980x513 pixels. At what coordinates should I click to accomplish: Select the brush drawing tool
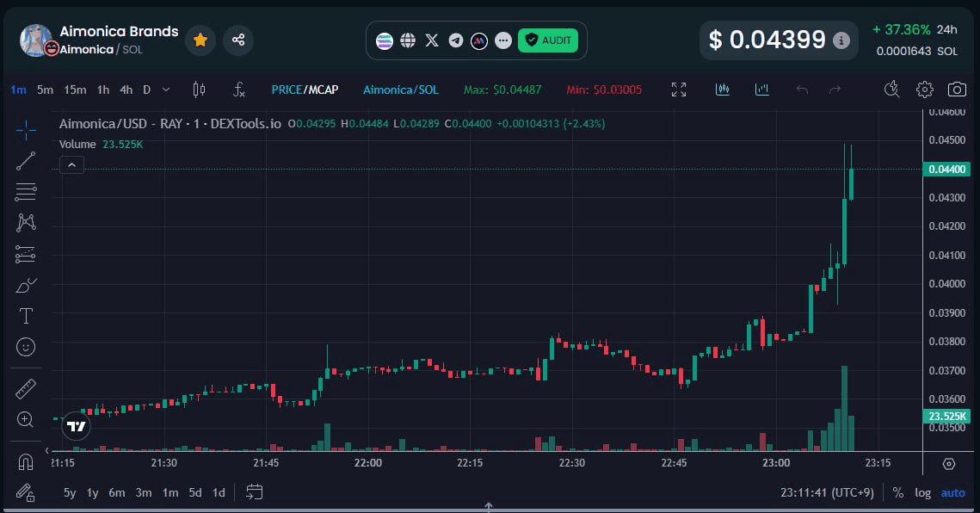click(x=26, y=285)
